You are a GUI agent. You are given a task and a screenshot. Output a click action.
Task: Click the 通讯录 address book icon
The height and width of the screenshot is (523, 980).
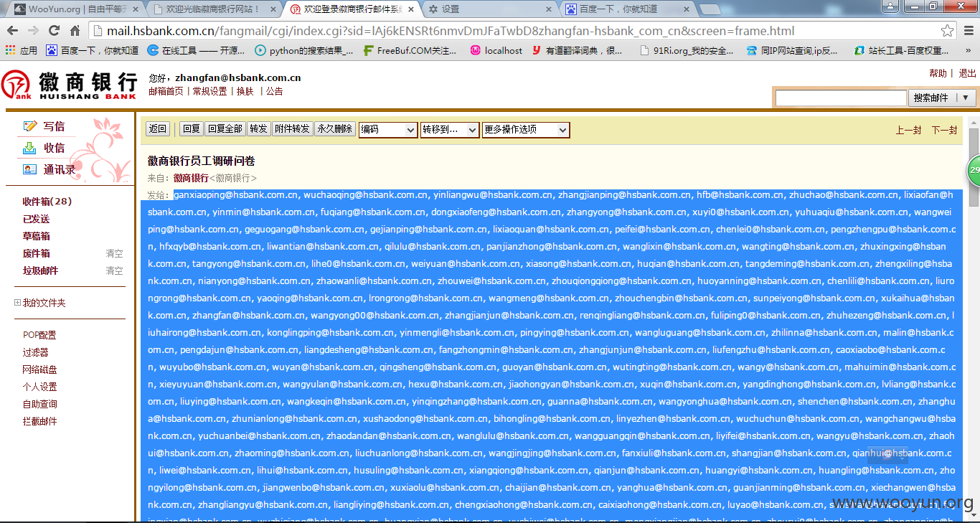click(x=29, y=169)
